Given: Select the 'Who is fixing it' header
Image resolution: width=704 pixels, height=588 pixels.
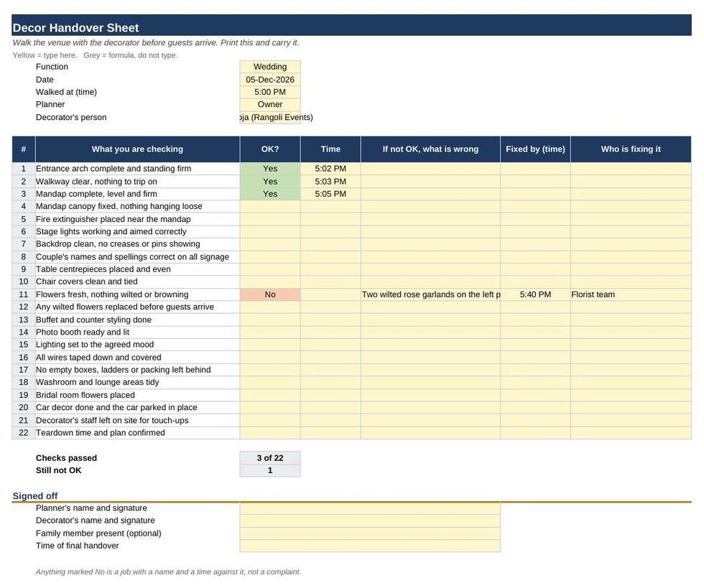Looking at the screenshot, I should pos(631,149).
